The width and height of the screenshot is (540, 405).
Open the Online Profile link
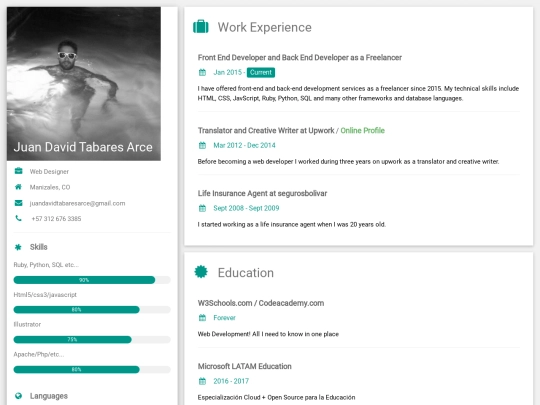[x=363, y=131]
